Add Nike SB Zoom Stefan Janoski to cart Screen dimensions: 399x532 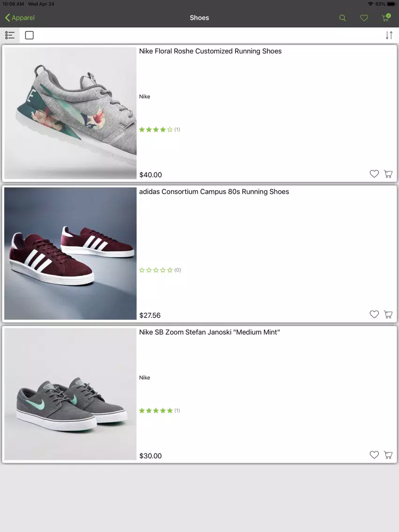[388, 455]
